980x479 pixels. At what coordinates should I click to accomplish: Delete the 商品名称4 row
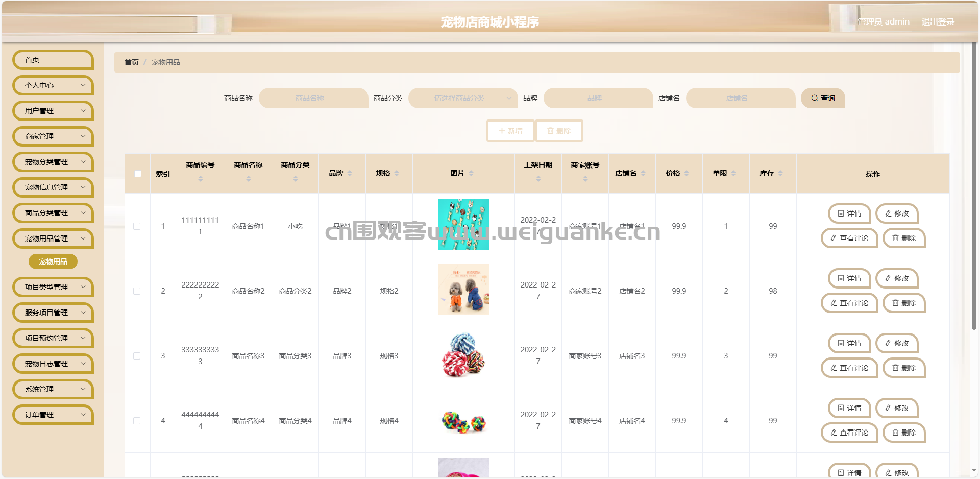[x=904, y=433]
